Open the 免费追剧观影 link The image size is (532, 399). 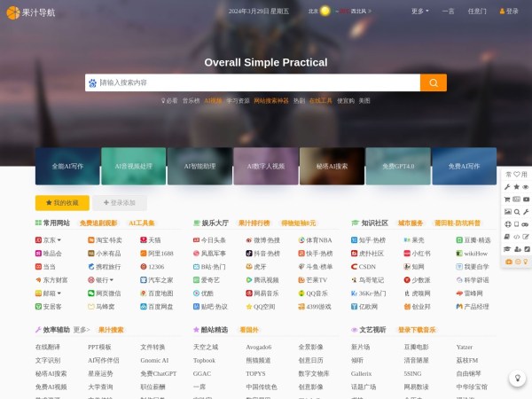click(98, 223)
